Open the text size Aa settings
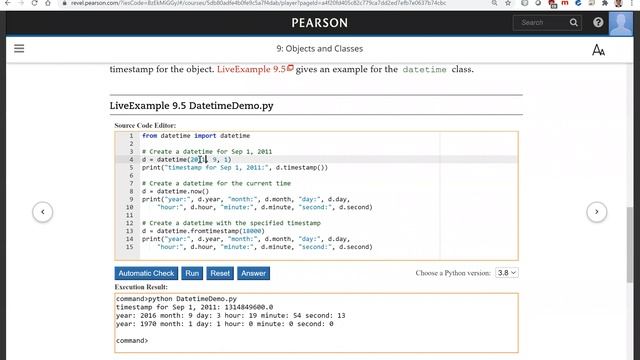Image resolution: width=640 pixels, height=360 pixels. [x=598, y=50]
